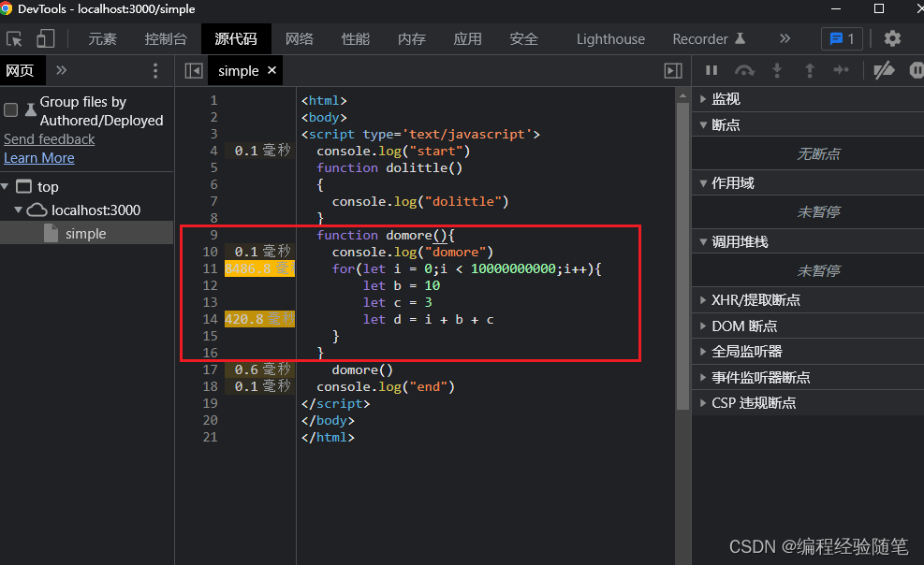Click the step into next function call icon
The height and width of the screenshot is (565, 924).
tap(778, 69)
